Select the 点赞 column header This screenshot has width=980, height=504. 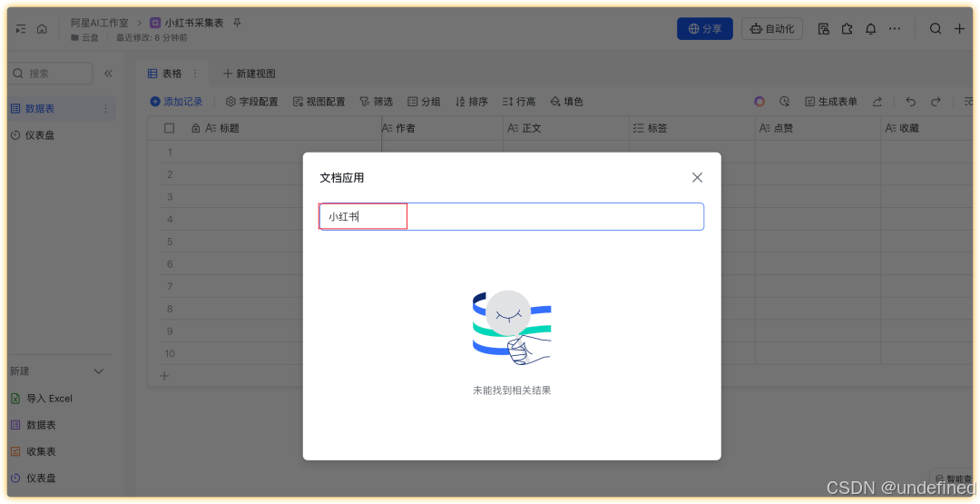(x=818, y=128)
